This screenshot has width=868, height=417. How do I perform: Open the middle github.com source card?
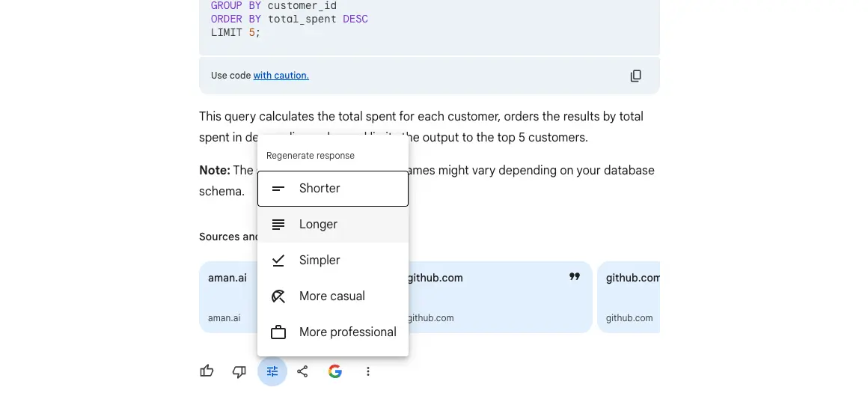click(499, 296)
